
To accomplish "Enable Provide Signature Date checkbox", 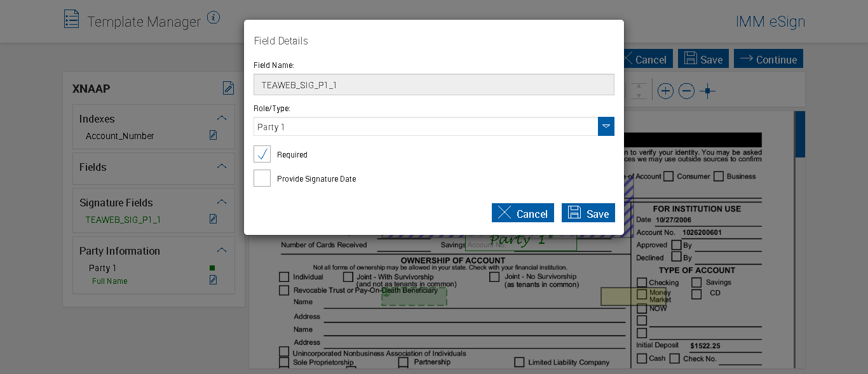I will [x=262, y=178].
